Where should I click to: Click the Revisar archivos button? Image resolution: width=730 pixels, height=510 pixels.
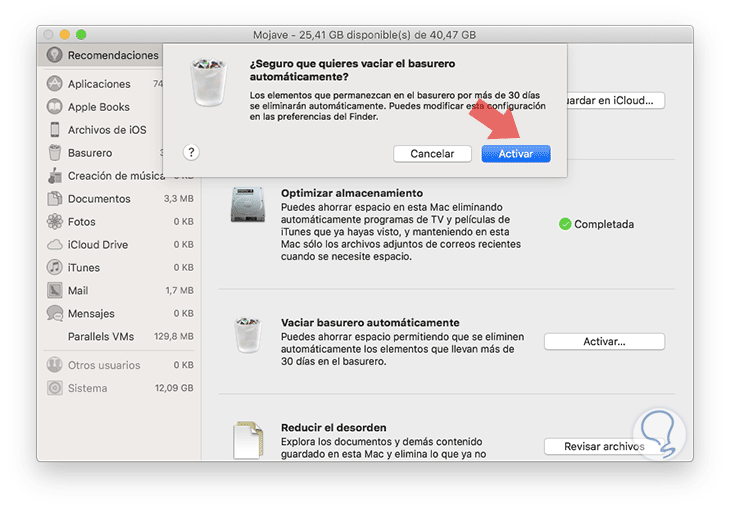click(x=604, y=446)
